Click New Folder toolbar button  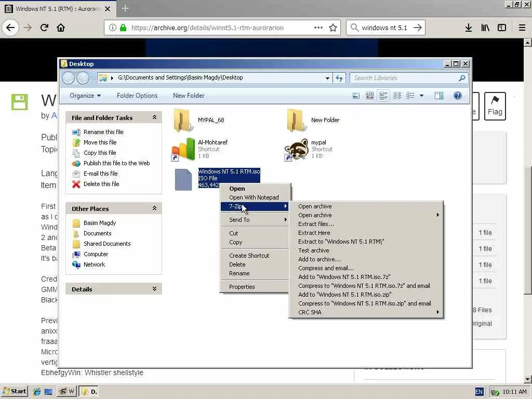pos(189,96)
